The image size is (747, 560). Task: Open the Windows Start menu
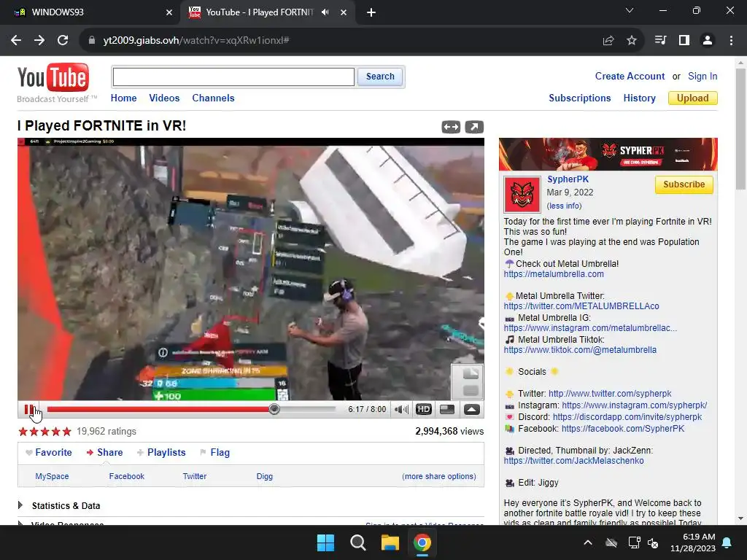click(326, 542)
